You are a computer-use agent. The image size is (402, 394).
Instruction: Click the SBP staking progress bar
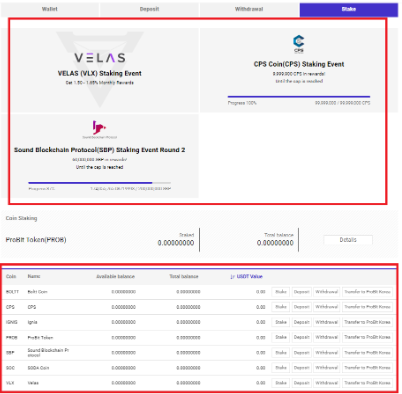99,183
